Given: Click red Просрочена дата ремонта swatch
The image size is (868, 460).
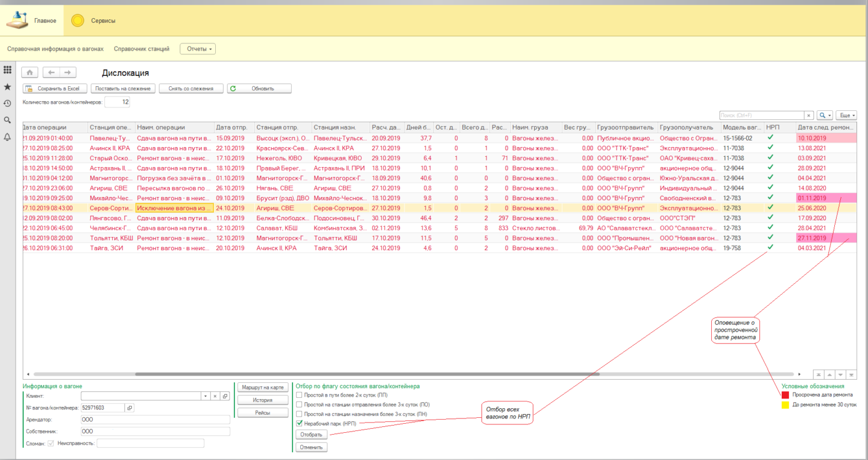Looking at the screenshot, I should pyautogui.click(x=785, y=395).
